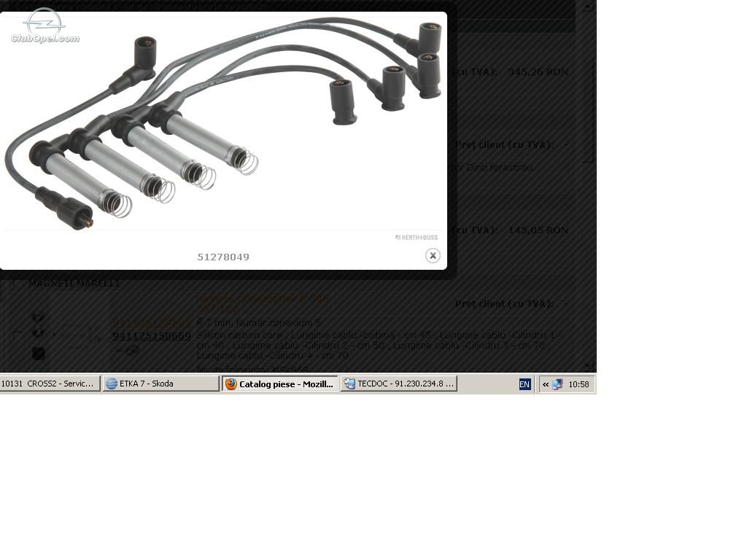Image resolution: width=747 pixels, height=560 pixels.
Task: Click the page scrollbar up arrow
Action: (x=587, y=6)
